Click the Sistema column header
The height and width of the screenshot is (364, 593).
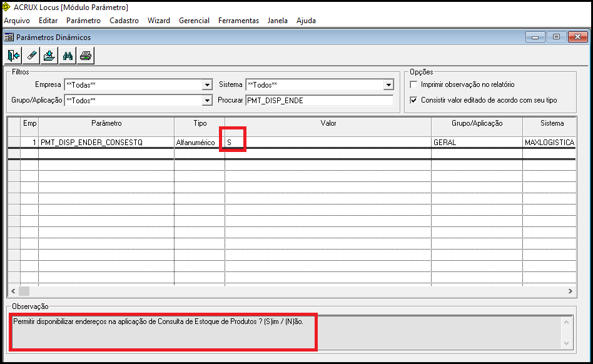click(x=549, y=126)
